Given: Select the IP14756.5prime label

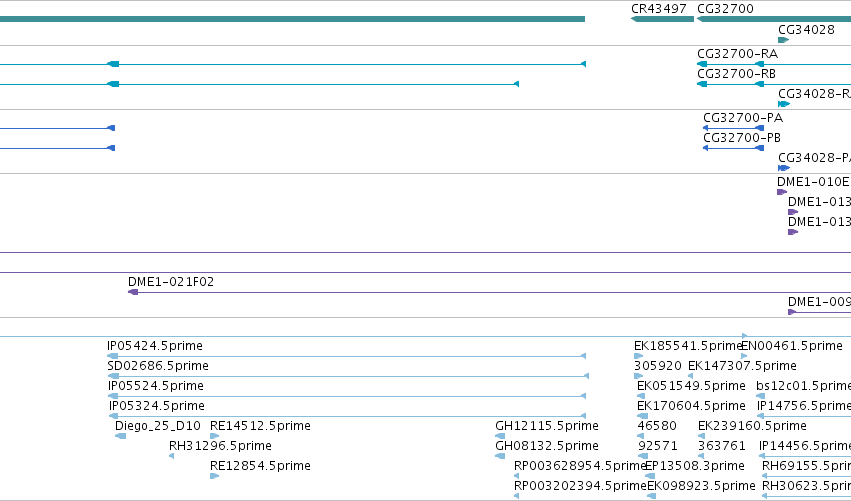Looking at the screenshot, I should tap(804, 406).
